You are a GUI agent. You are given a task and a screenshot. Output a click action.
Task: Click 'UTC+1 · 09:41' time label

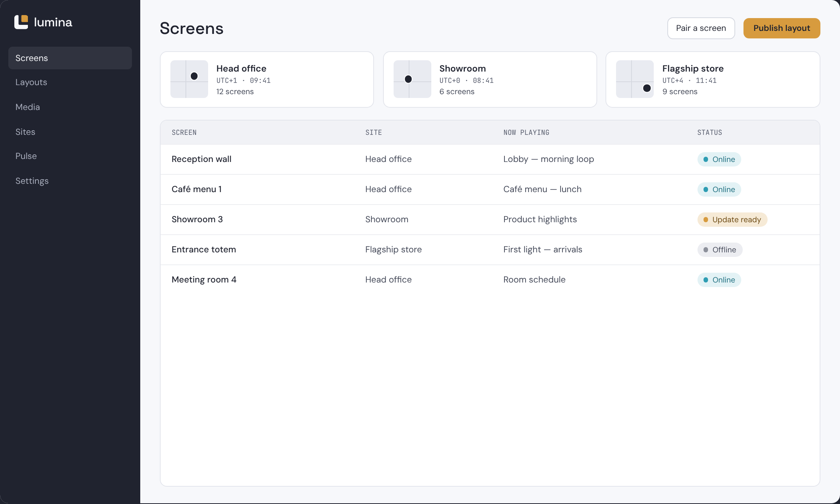pos(244,81)
